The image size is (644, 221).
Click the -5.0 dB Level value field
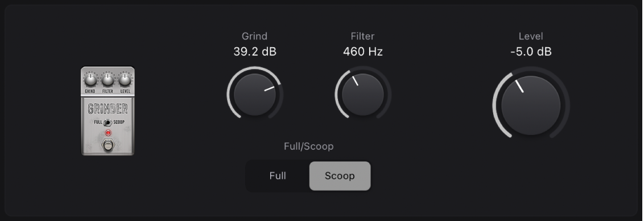click(x=531, y=52)
